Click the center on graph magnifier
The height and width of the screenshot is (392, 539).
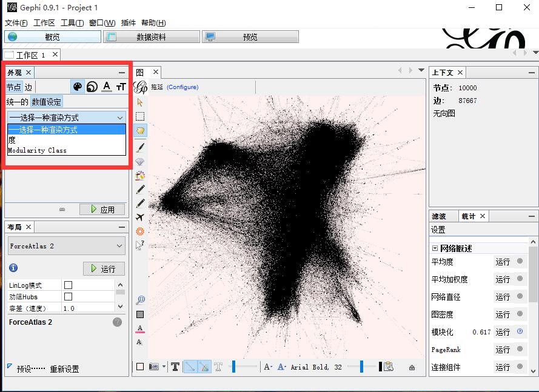(x=140, y=300)
